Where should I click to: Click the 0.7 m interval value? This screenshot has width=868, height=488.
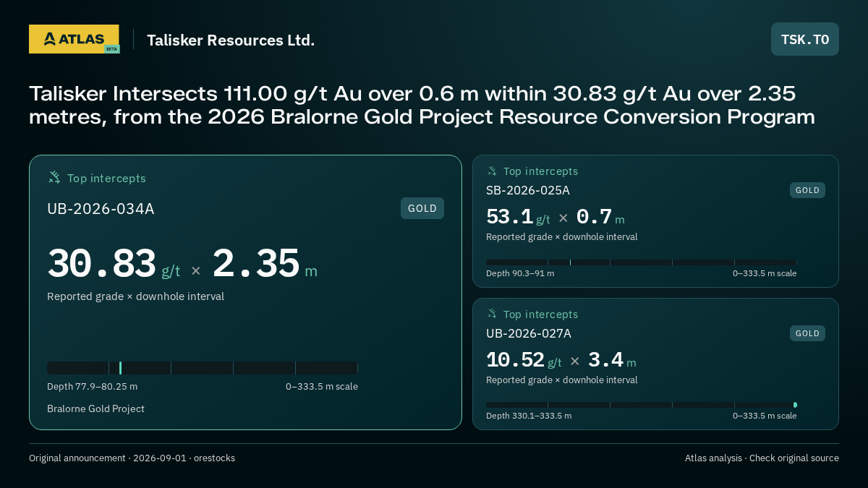[x=600, y=217]
